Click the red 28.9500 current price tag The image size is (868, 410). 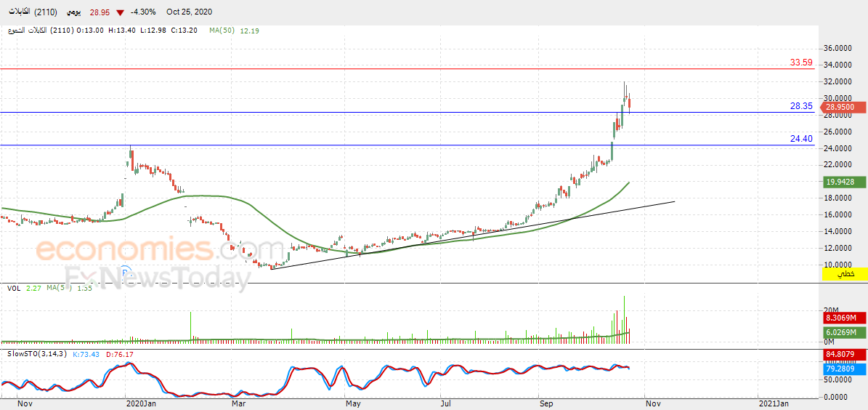(x=845, y=107)
